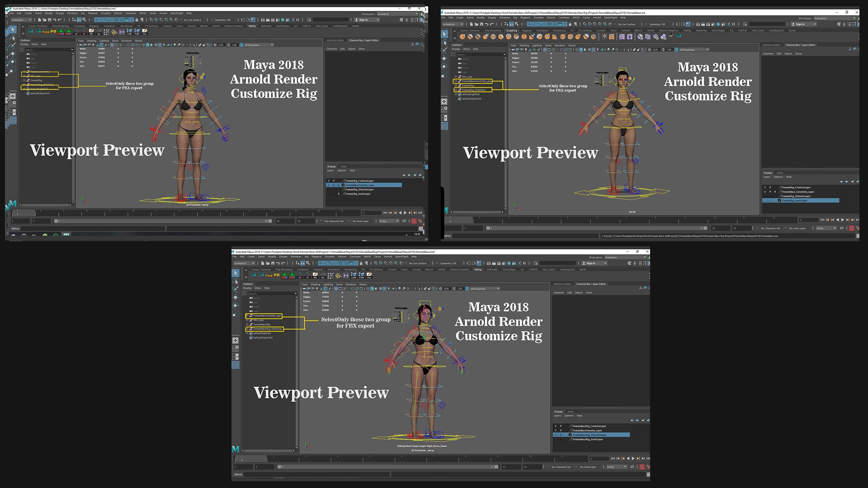This screenshot has width=868, height=488.
Task: Select first Sculpt brush icon in top-right Maya shelf
Action: [x=462, y=37]
